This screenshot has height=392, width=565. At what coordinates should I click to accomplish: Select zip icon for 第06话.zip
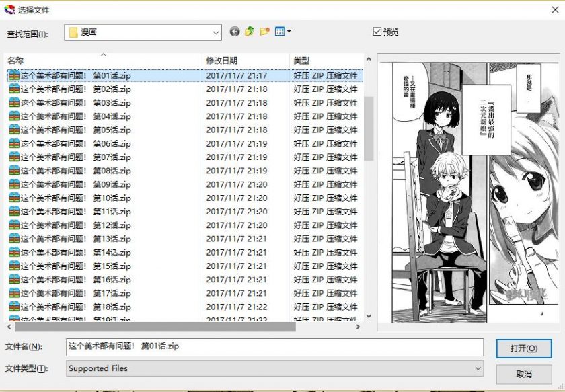click(x=14, y=143)
